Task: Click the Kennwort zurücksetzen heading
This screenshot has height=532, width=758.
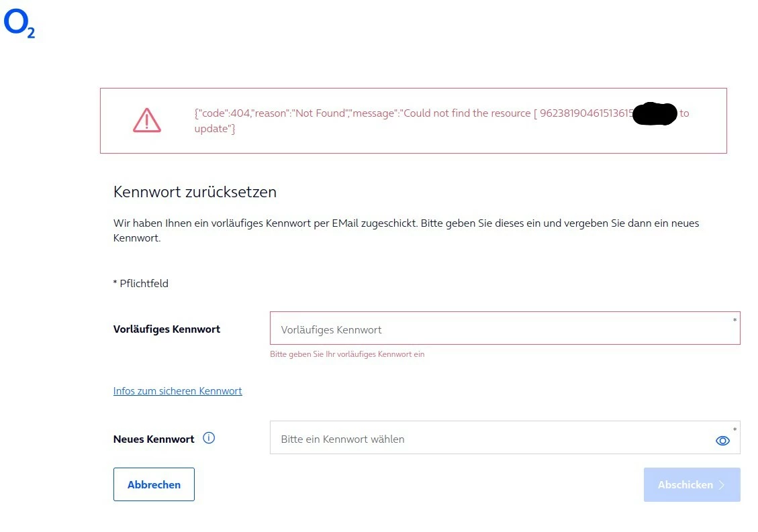Action: (x=195, y=192)
